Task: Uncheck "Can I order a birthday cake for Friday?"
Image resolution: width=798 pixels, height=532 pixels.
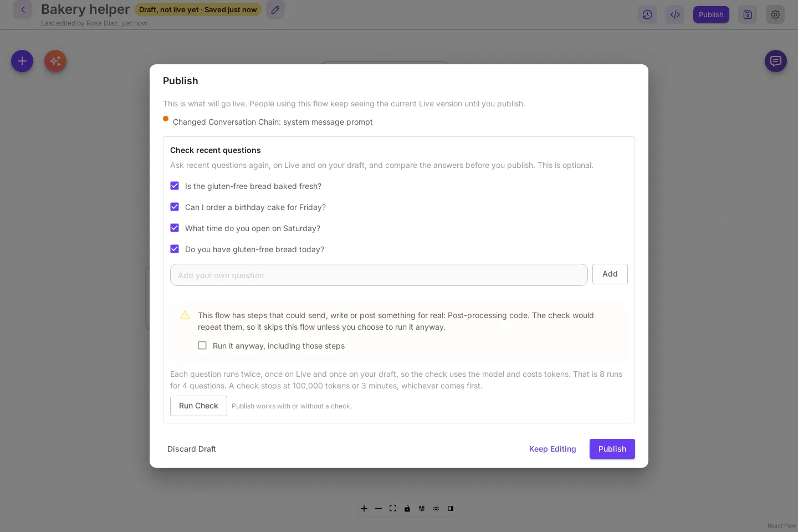Action: tap(175, 207)
